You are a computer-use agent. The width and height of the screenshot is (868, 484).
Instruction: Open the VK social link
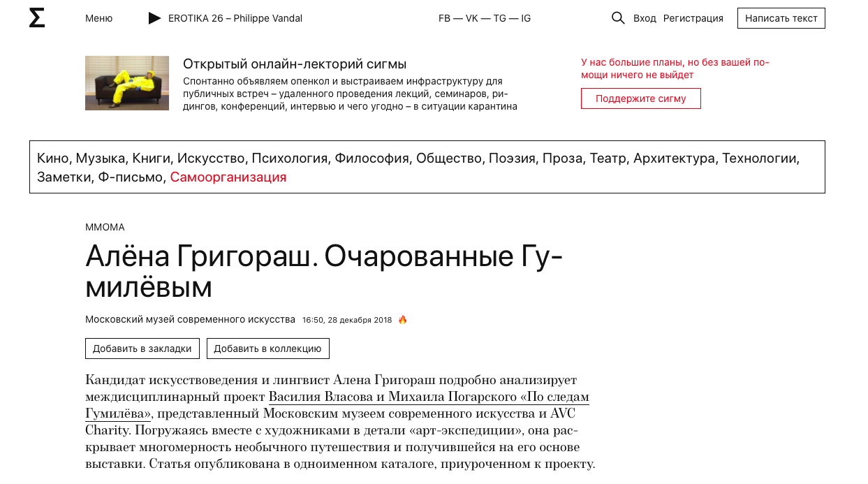471,18
